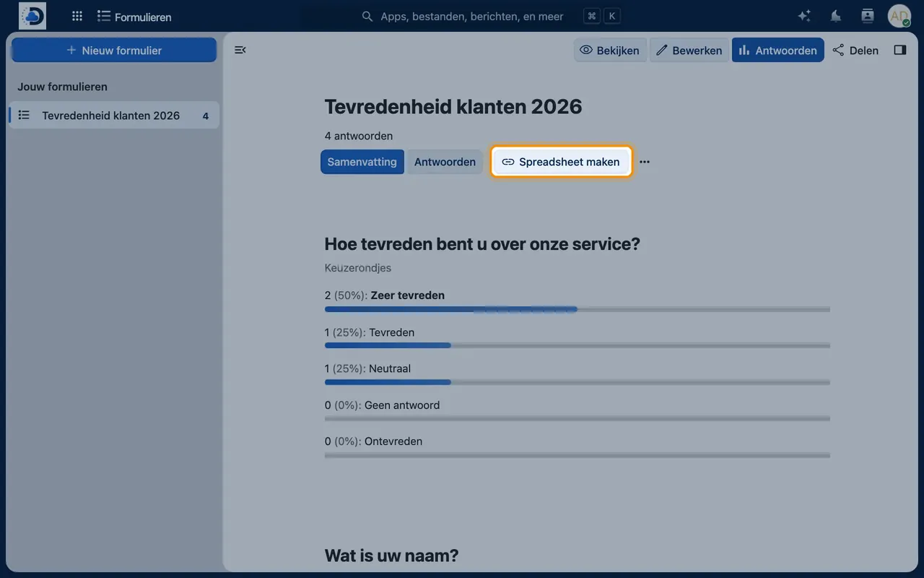Open the apps grid menu
The image size is (924, 578).
coord(77,16)
